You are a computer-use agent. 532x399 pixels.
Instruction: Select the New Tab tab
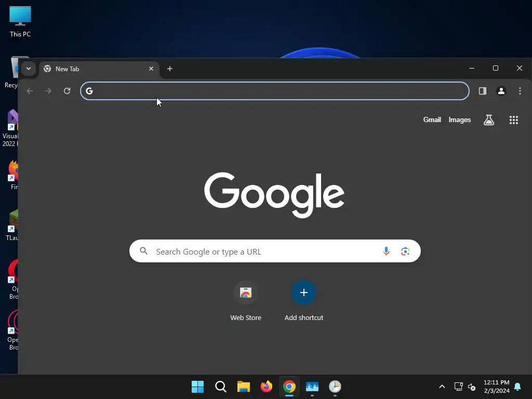[99, 69]
